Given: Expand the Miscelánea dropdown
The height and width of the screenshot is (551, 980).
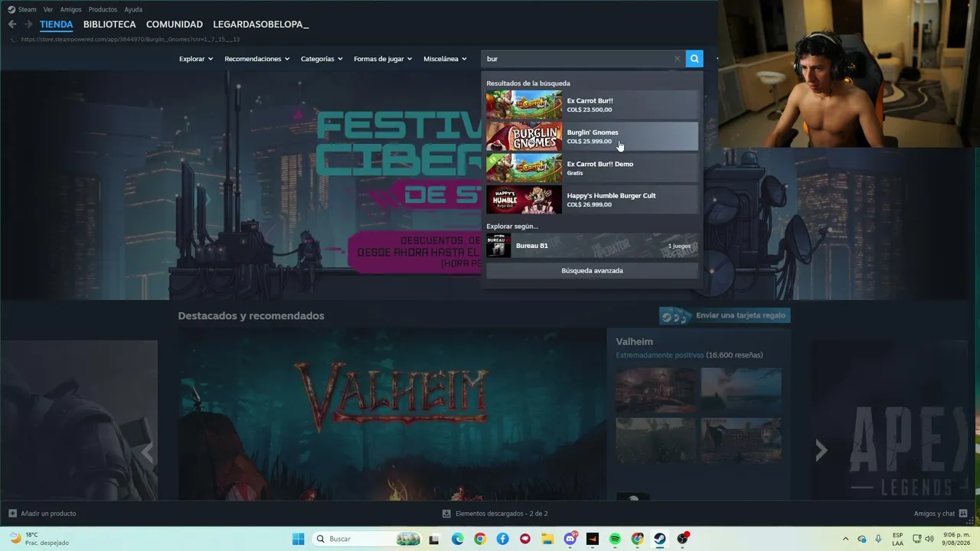Looking at the screenshot, I should (x=445, y=59).
